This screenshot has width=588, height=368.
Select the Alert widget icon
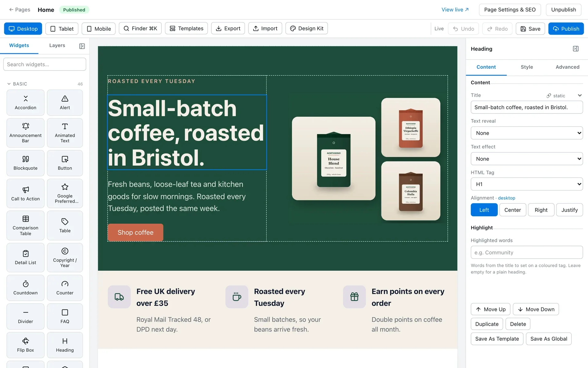(x=65, y=99)
